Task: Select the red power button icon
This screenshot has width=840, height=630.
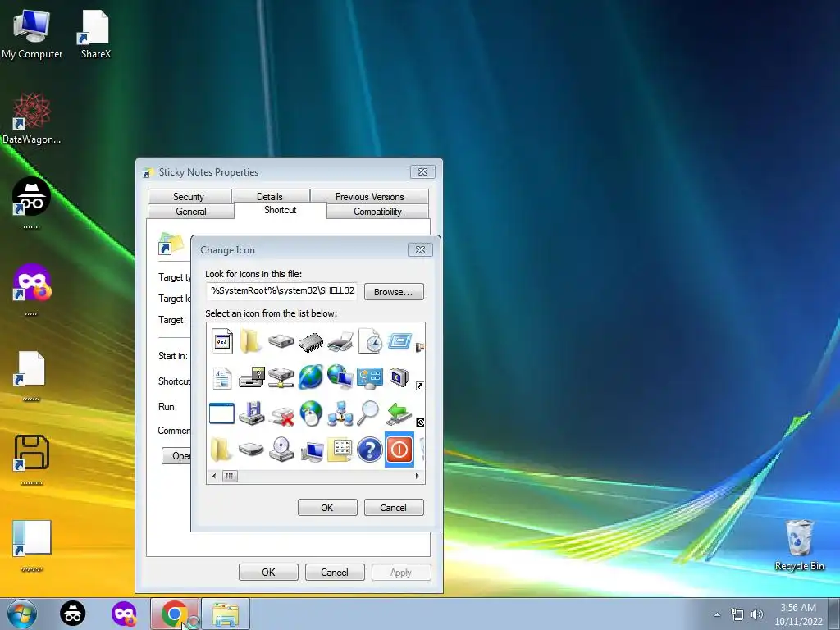Action: 399,449
